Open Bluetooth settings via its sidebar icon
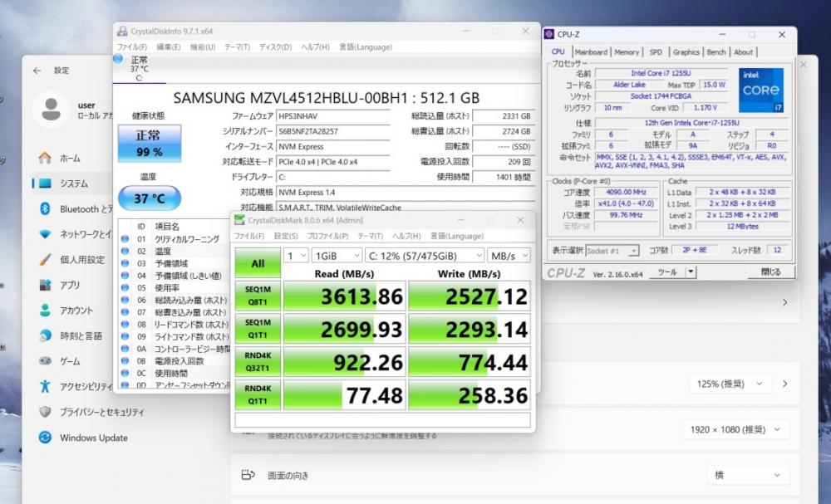The image size is (831, 504). 45,209
